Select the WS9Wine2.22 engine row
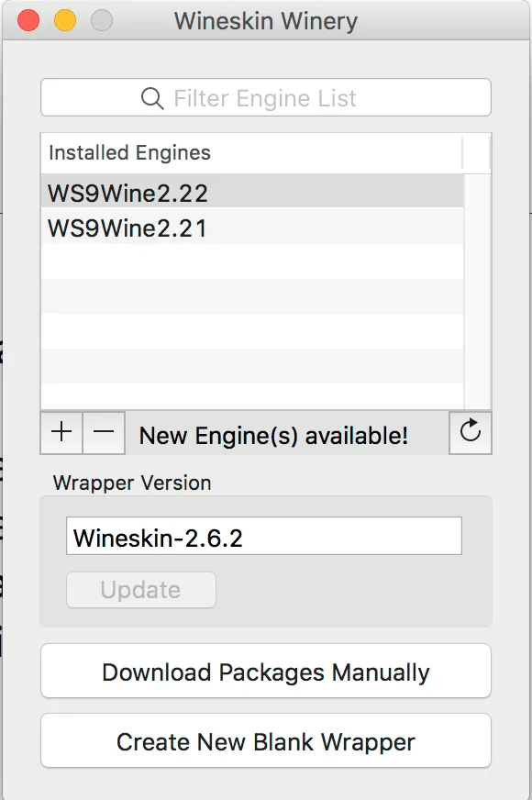 pyautogui.click(x=252, y=193)
